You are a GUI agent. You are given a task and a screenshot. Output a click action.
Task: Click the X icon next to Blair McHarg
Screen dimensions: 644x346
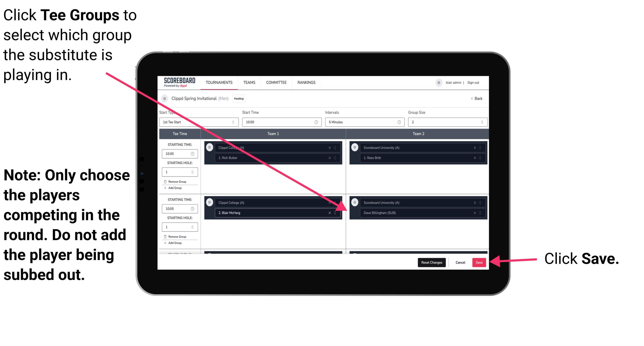pos(331,213)
